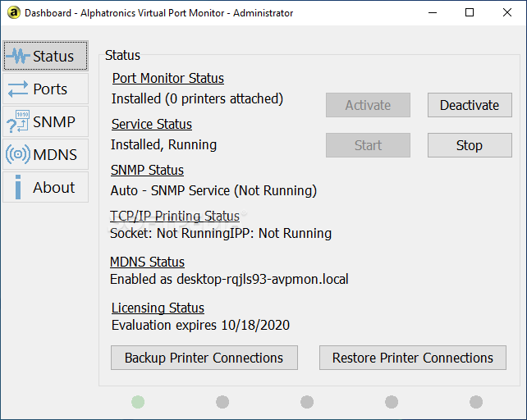Open the MDNS tab label
Image resolution: width=527 pixels, height=420 pixels.
click(55, 154)
